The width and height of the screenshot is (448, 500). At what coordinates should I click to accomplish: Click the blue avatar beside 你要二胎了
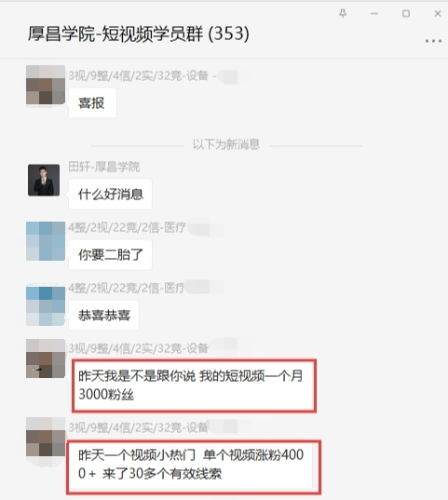46,241
